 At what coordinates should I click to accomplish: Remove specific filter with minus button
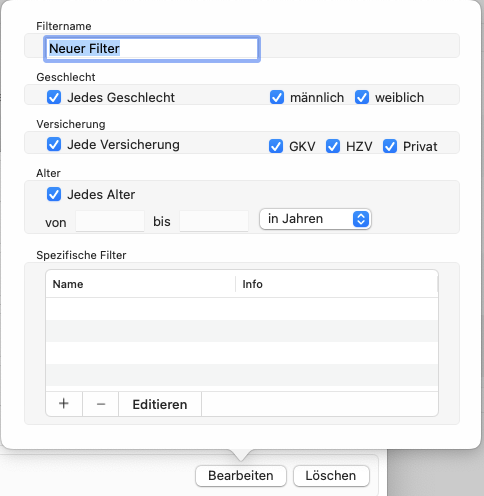click(x=101, y=404)
